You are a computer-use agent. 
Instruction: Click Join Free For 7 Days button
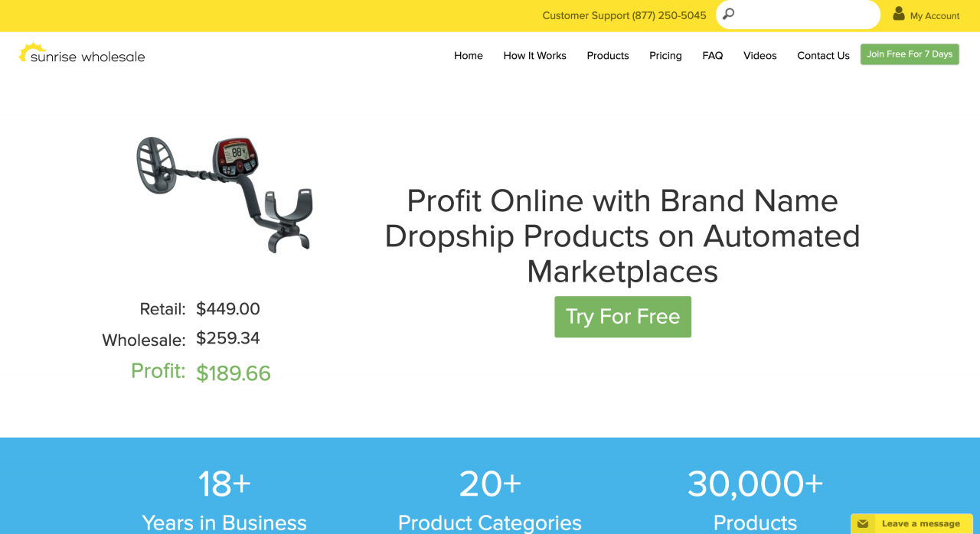coord(910,54)
